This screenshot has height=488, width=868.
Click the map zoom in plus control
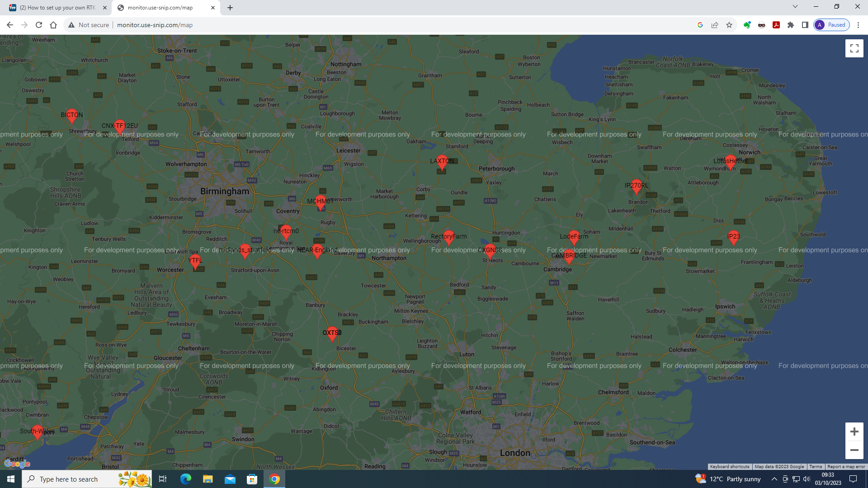pyautogui.click(x=854, y=432)
